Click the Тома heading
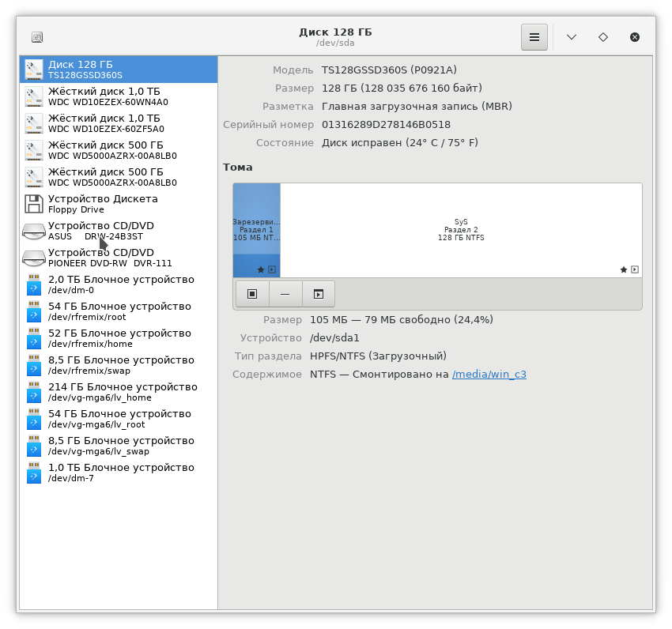This screenshot has height=629, width=672. pyautogui.click(x=237, y=167)
